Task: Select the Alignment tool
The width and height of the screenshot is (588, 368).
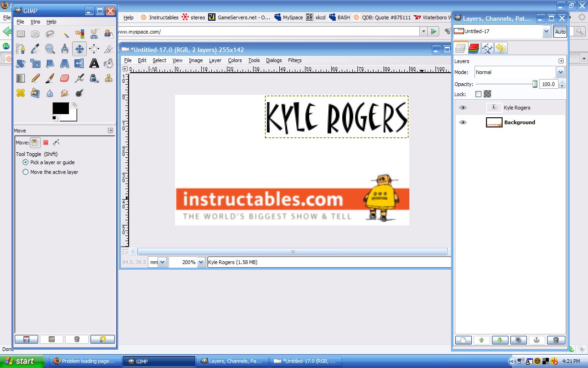Action: coord(94,48)
